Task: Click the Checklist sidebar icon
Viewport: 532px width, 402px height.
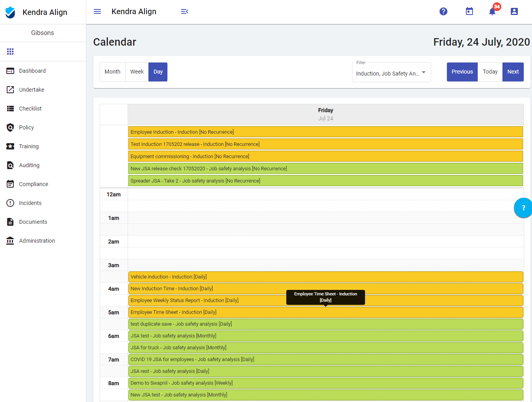Action: [x=10, y=109]
